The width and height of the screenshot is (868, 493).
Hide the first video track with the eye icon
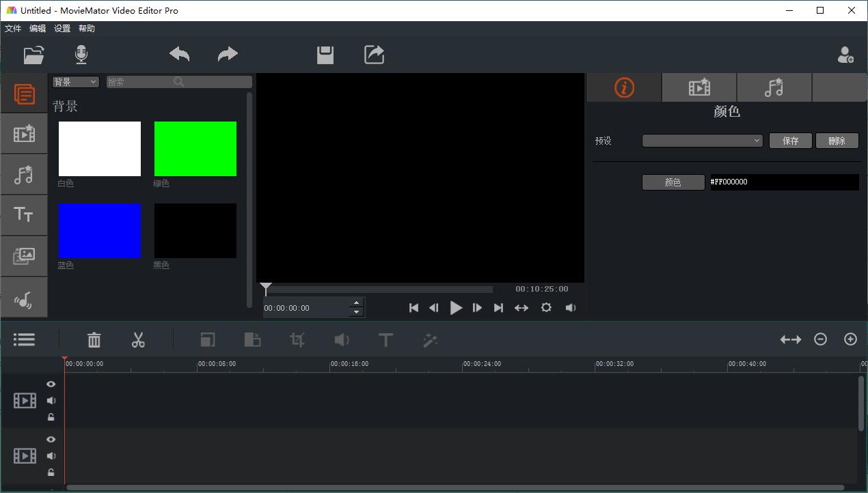coord(51,384)
